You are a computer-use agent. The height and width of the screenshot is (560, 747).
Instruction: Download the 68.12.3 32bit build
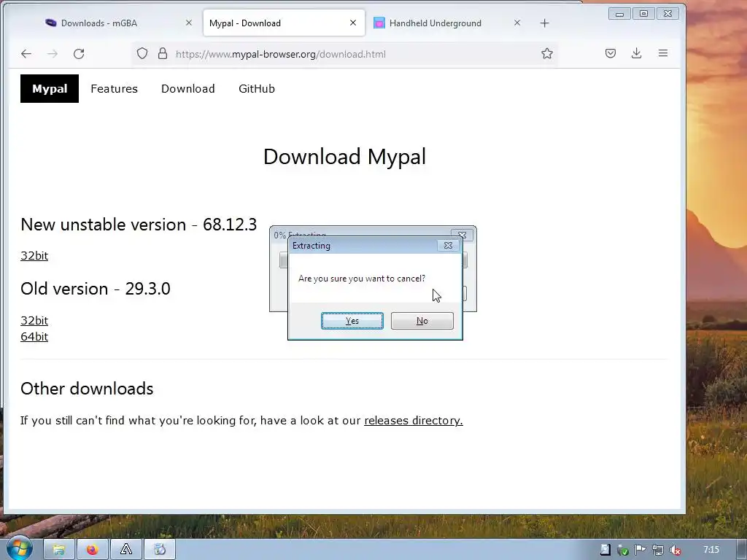[x=34, y=256]
